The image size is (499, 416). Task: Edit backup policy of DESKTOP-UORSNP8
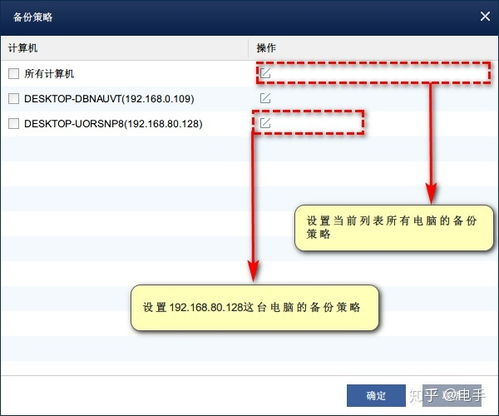(x=265, y=123)
